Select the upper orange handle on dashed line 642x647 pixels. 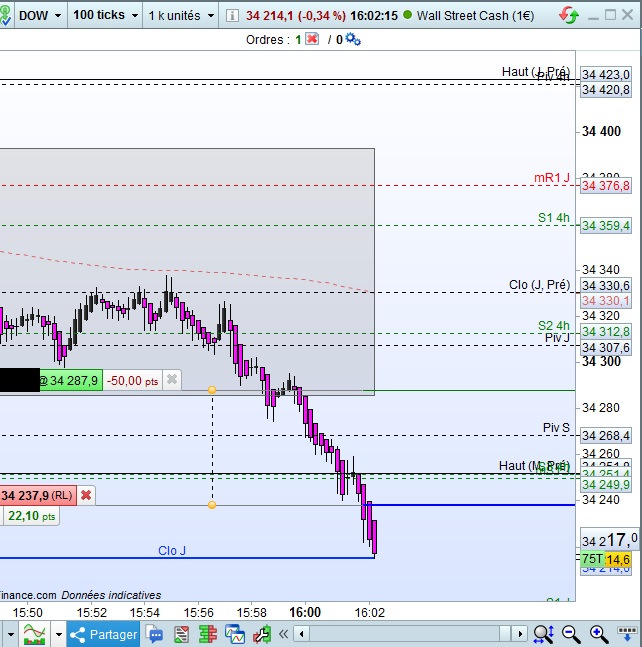pos(212,390)
